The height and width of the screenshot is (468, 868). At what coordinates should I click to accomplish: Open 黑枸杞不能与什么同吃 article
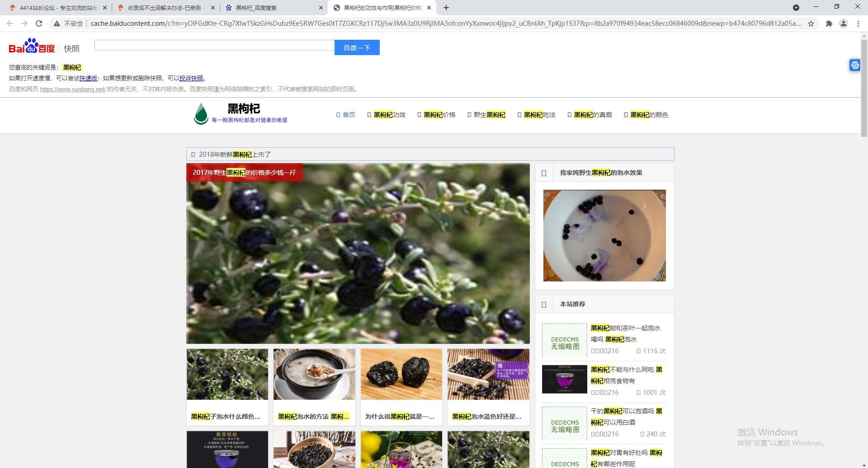pos(627,375)
